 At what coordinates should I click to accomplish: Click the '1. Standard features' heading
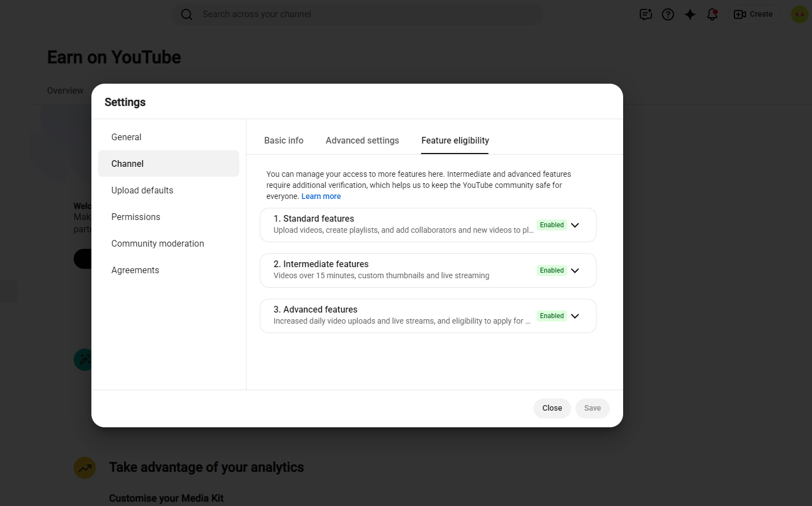coord(314,218)
